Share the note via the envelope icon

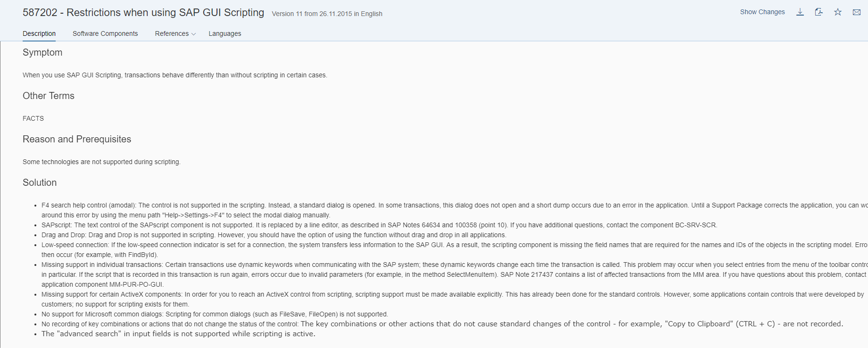857,12
